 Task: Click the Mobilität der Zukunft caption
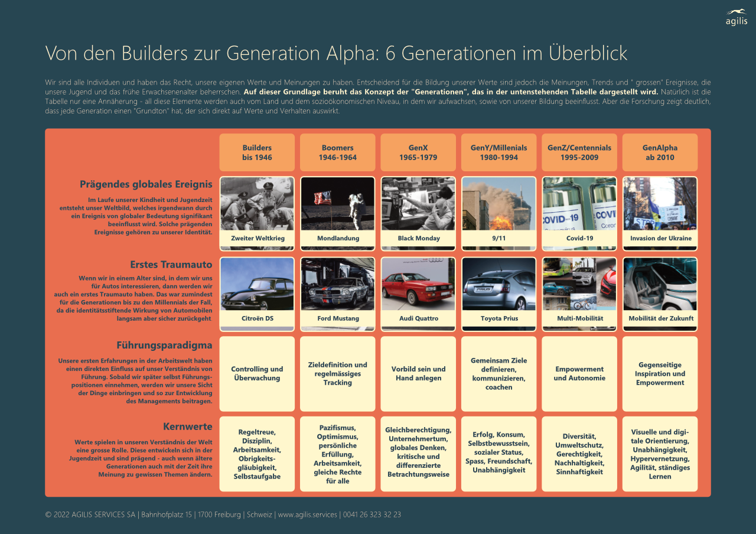pyautogui.click(x=660, y=318)
